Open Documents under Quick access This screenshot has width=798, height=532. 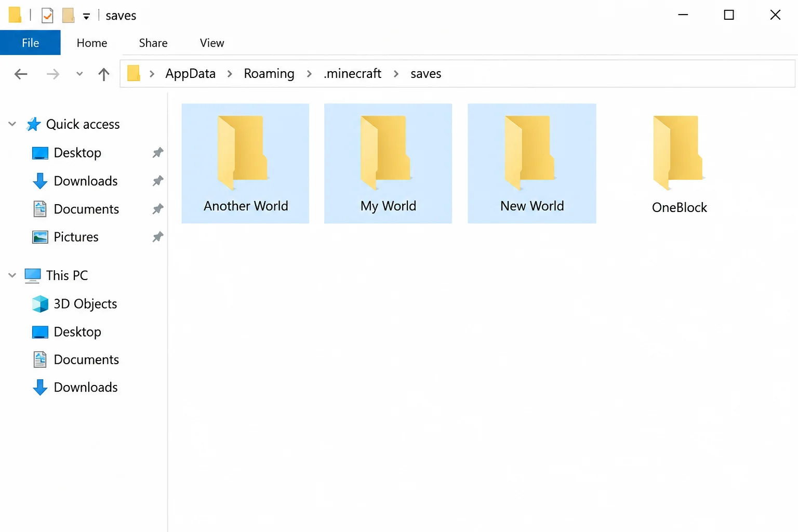[x=76, y=209]
